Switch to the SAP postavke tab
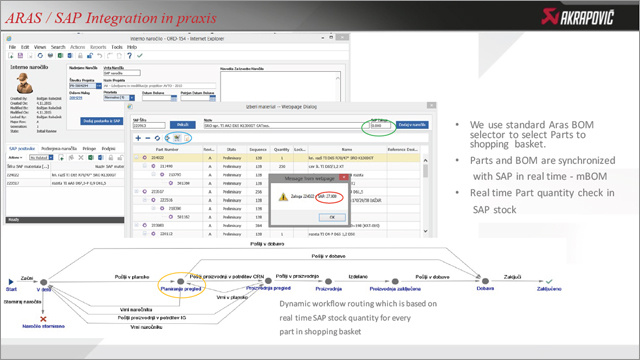The image size is (640, 360). click(22, 149)
